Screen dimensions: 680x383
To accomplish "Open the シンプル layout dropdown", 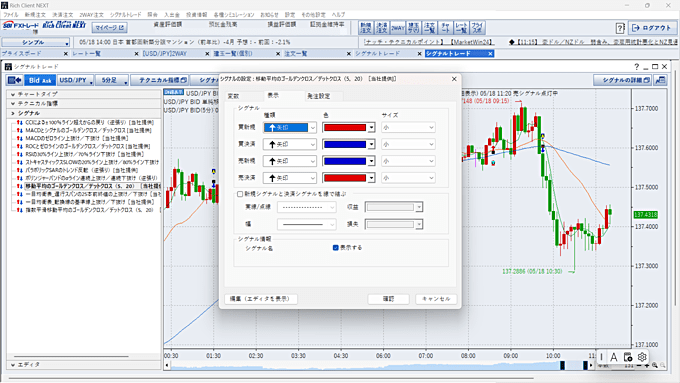I will [x=36, y=43].
